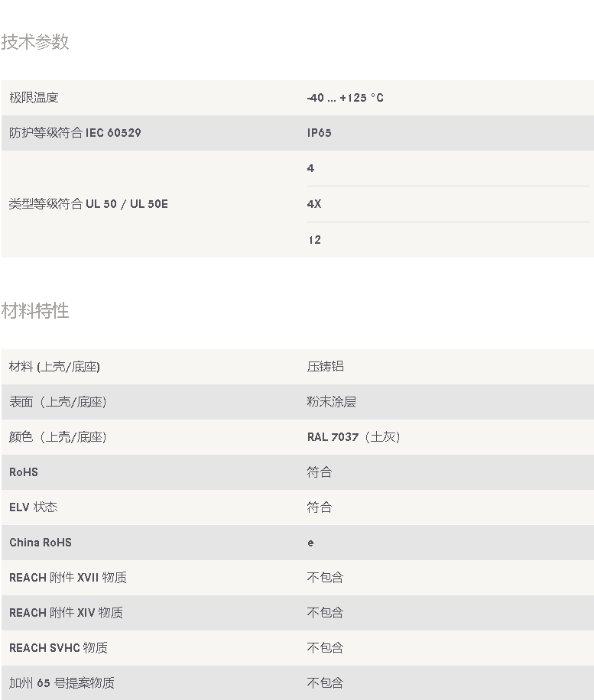Click the -40 ... +125 °C value
594x700 pixels.
pyautogui.click(x=345, y=98)
